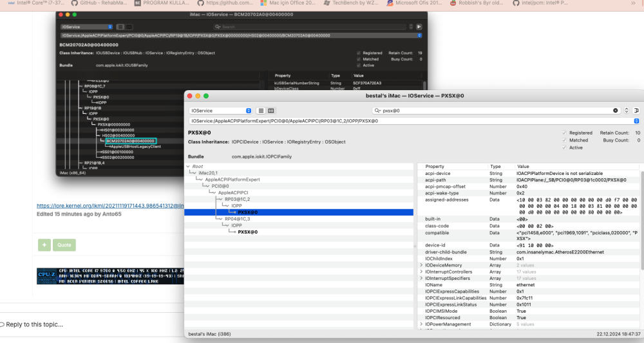Collapse the Root tree node
Screen dimensions: 644x343
click(x=189, y=167)
